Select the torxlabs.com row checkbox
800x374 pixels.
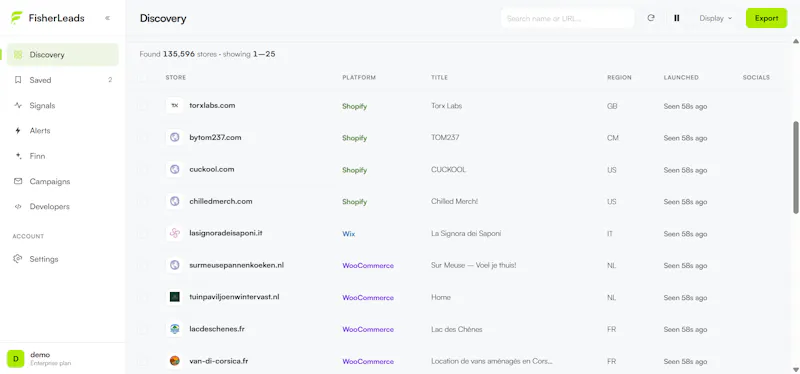(142, 106)
